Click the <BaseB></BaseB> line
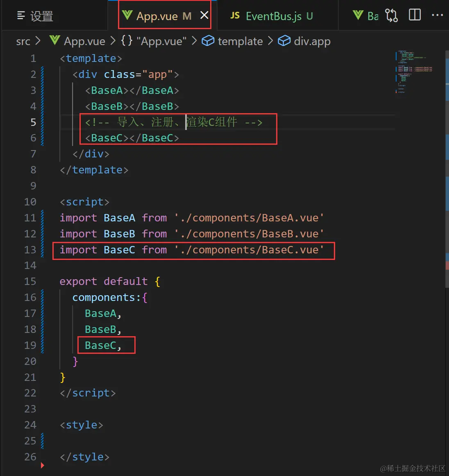 tap(132, 106)
